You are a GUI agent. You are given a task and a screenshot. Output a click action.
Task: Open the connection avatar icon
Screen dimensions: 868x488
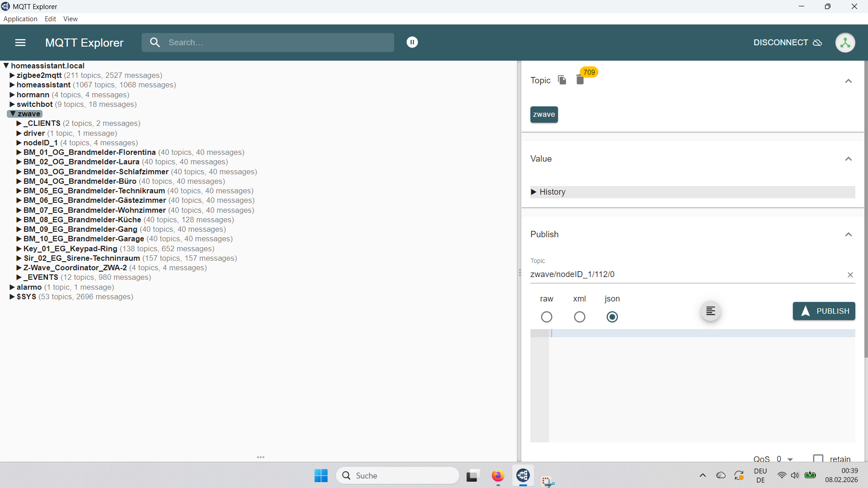tap(845, 43)
